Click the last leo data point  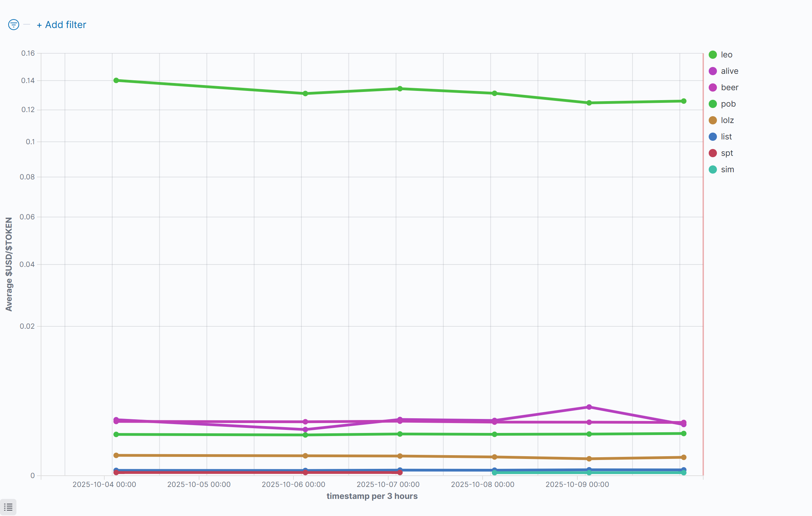click(x=684, y=101)
